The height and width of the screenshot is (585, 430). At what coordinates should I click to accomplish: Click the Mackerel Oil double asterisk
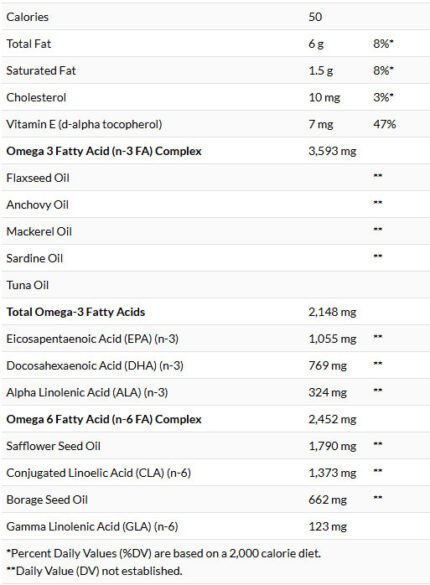point(378,229)
